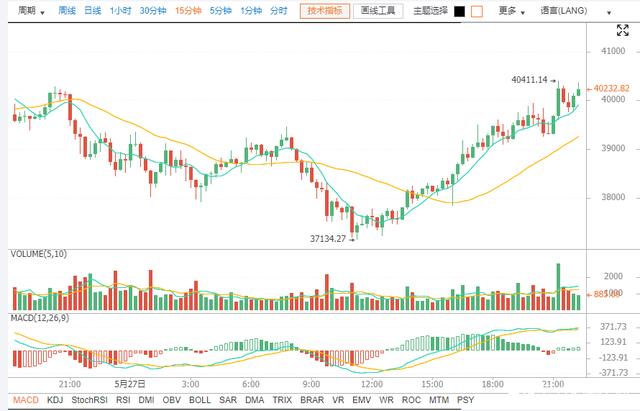Select the VR indicator

338,400
